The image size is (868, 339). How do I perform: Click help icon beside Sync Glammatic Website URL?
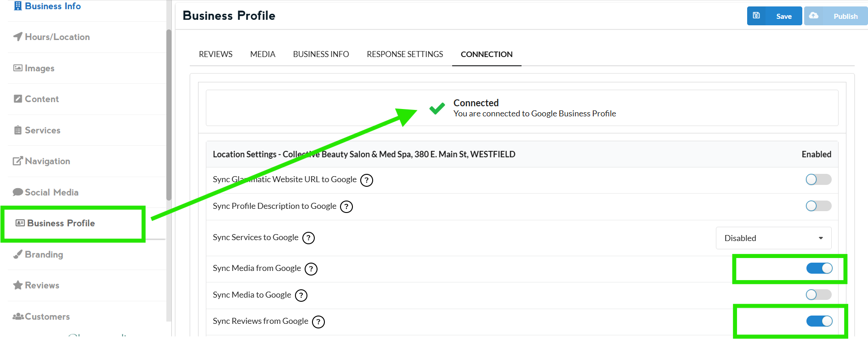pyautogui.click(x=366, y=180)
